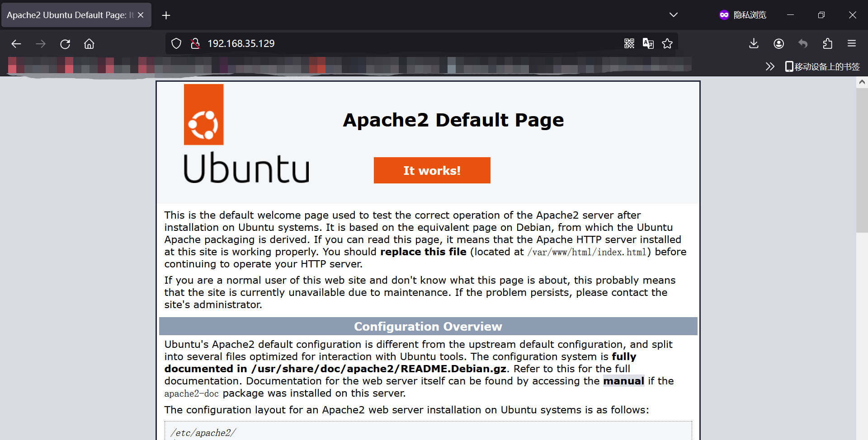This screenshot has width=868, height=440.
Task: Select the Apache2 Ubuntu Default Page tab
Action: [76, 15]
